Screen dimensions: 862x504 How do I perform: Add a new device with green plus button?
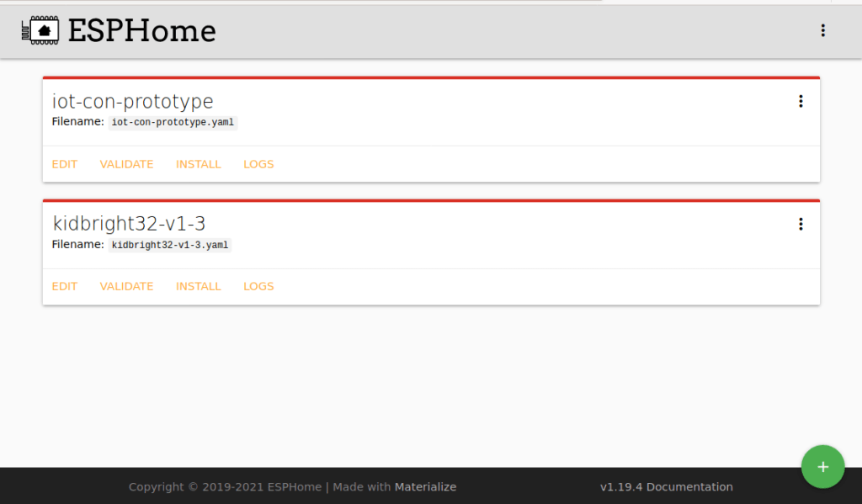pyautogui.click(x=823, y=467)
